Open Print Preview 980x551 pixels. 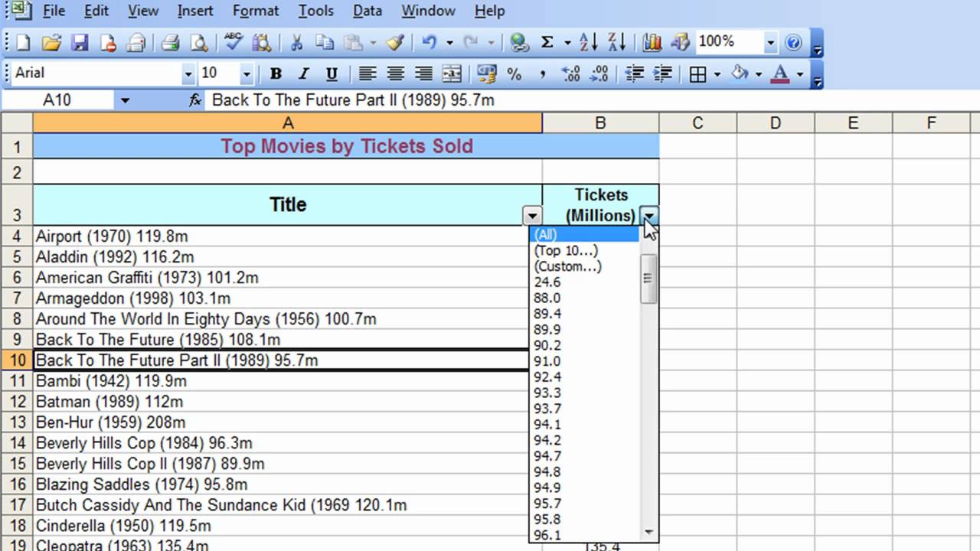tap(198, 43)
